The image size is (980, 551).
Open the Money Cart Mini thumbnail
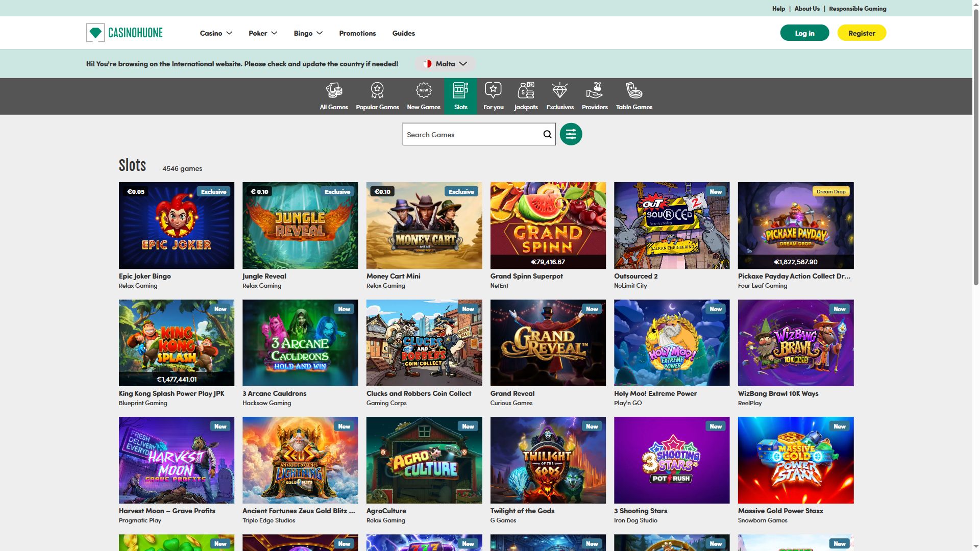424,226
